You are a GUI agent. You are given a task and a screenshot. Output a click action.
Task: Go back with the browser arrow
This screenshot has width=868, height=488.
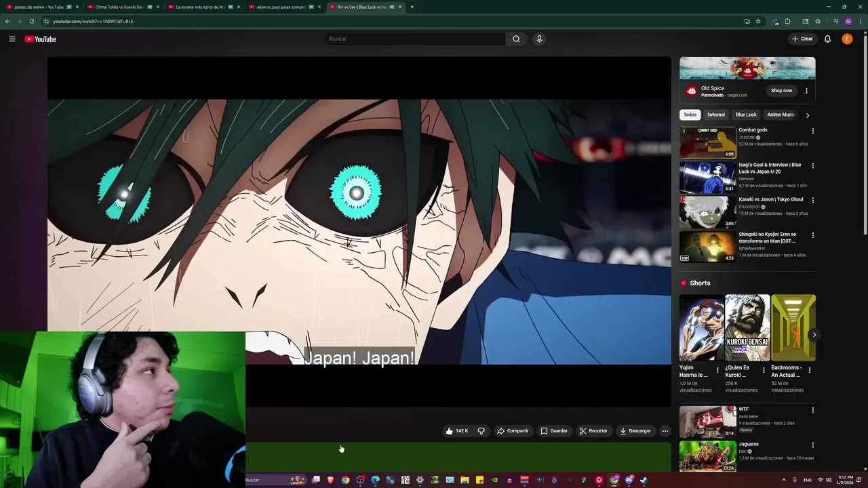click(7, 21)
